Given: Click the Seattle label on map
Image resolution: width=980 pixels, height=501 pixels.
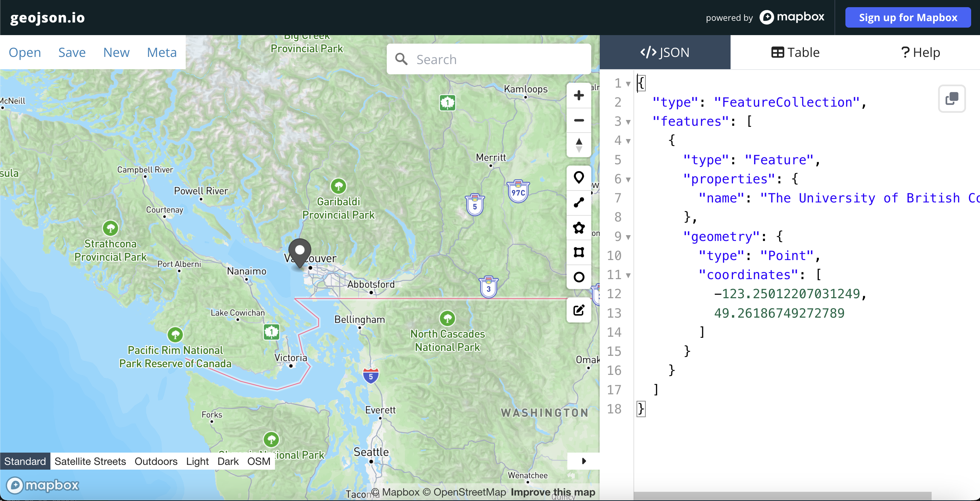Looking at the screenshot, I should click(371, 452).
